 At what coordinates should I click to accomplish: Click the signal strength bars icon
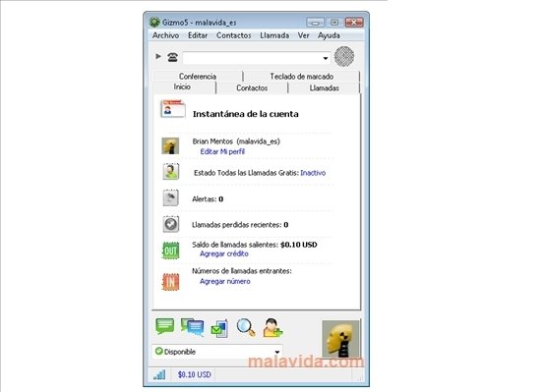[x=159, y=374]
